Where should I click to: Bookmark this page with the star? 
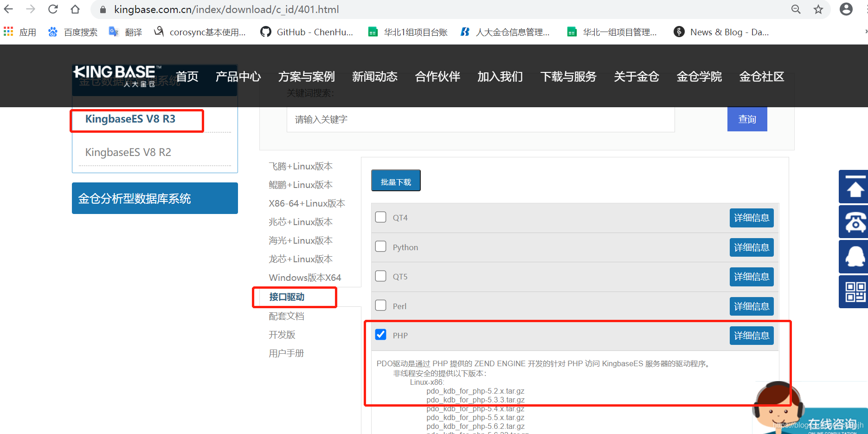pos(818,9)
